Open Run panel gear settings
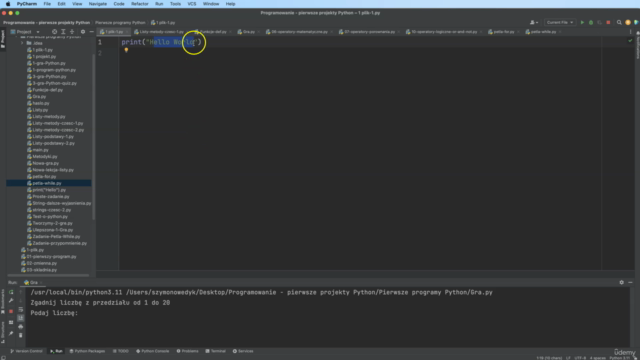This screenshot has width=640, height=360. click(621, 282)
